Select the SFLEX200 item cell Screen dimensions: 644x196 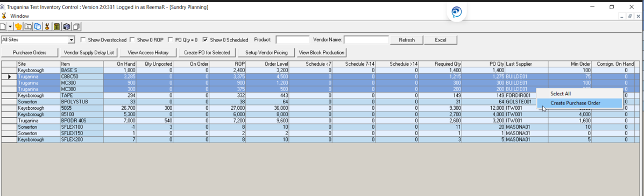tap(81, 139)
